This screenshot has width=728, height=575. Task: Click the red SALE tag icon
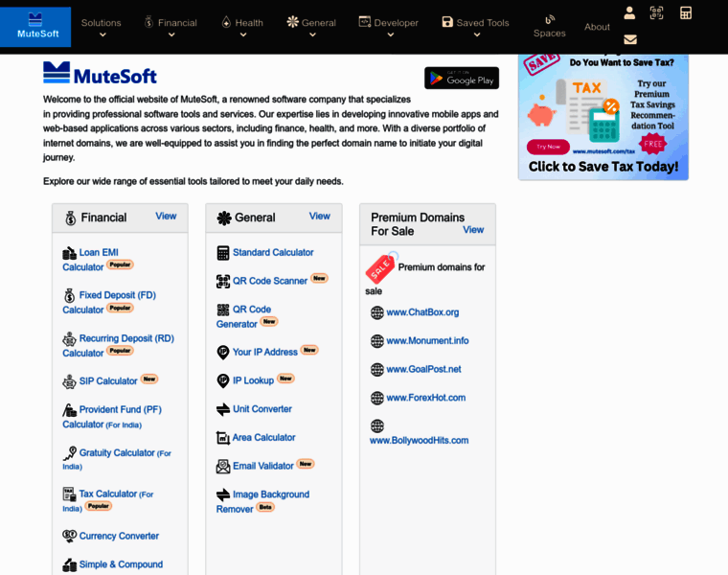(x=380, y=268)
